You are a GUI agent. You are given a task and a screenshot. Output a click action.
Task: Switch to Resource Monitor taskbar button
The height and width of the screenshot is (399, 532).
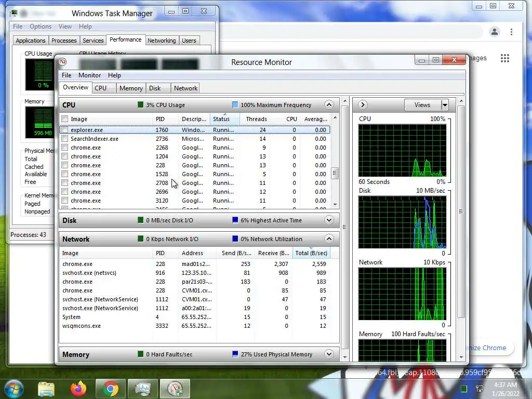point(175,389)
